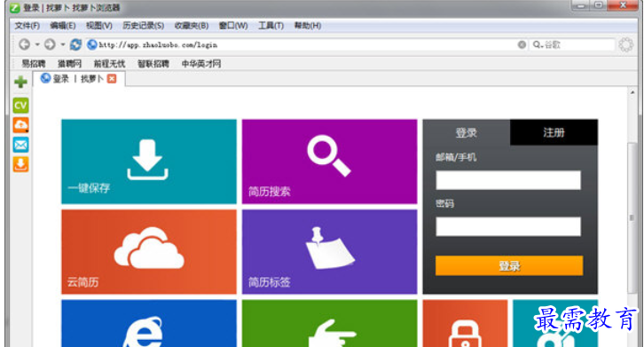Viewport: 644px width, 347px height.
Task: Close the 登录 | 找萝卜 tab
Action: point(112,78)
